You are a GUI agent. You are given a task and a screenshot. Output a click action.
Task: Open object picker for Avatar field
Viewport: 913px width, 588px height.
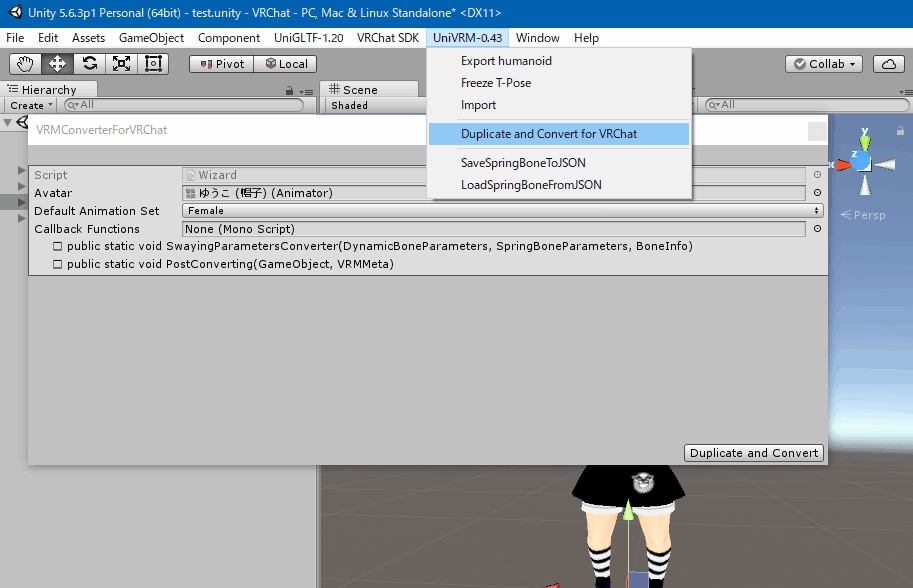click(818, 193)
